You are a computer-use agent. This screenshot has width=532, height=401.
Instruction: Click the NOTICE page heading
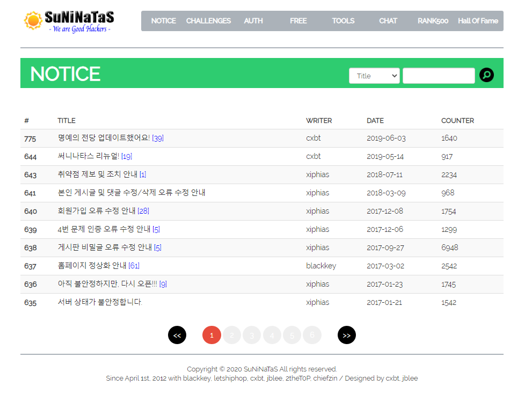tap(65, 74)
